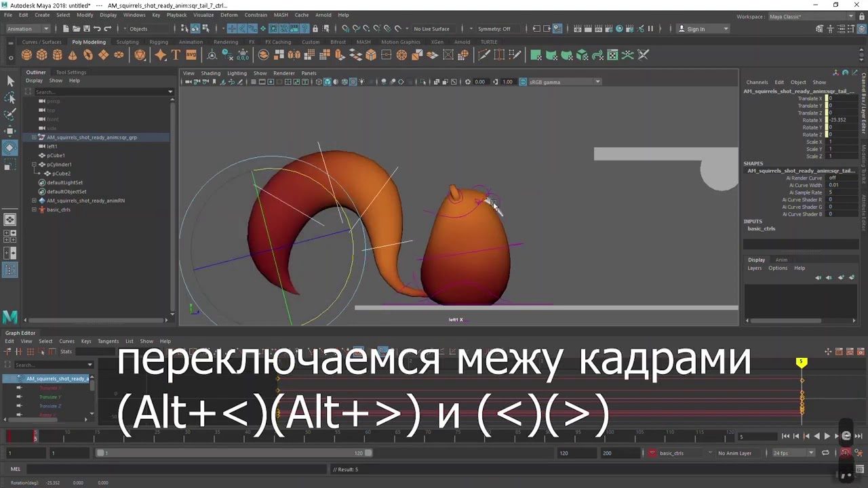This screenshot has height=488, width=868.
Task: Click the Combine meshes shelf icon
Action: click(264, 55)
